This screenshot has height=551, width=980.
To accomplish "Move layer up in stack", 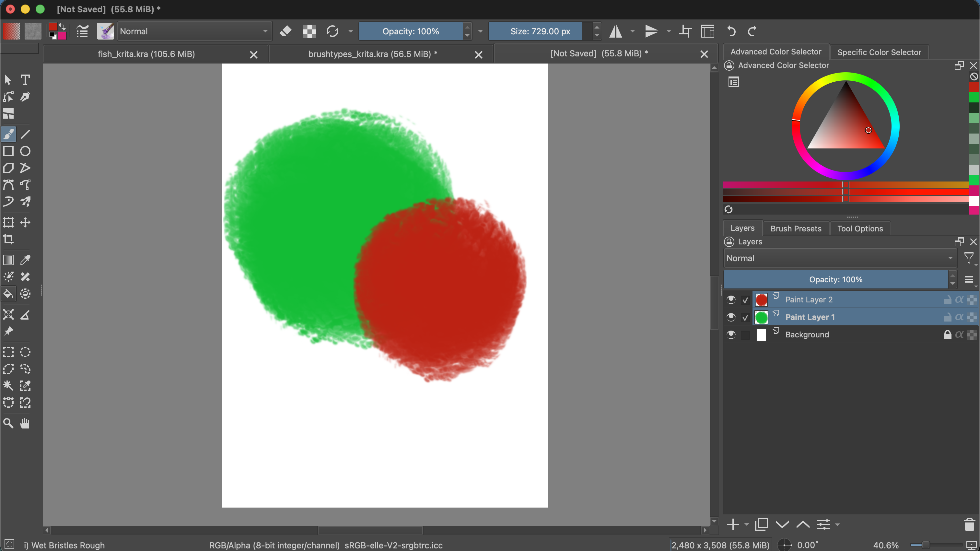I will tap(803, 524).
